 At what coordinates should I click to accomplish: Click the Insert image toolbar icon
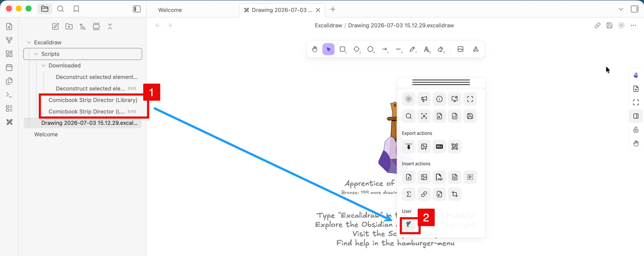coord(460,49)
